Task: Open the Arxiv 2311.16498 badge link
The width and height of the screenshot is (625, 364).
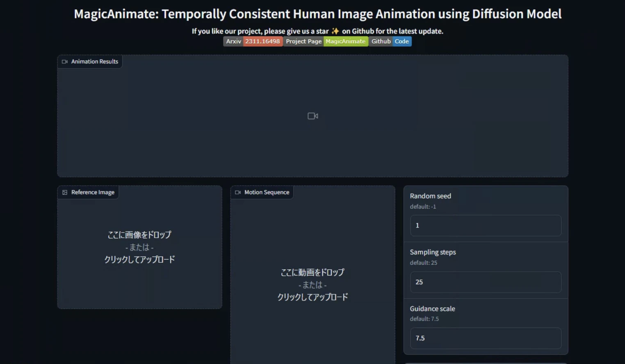Action: click(253, 41)
